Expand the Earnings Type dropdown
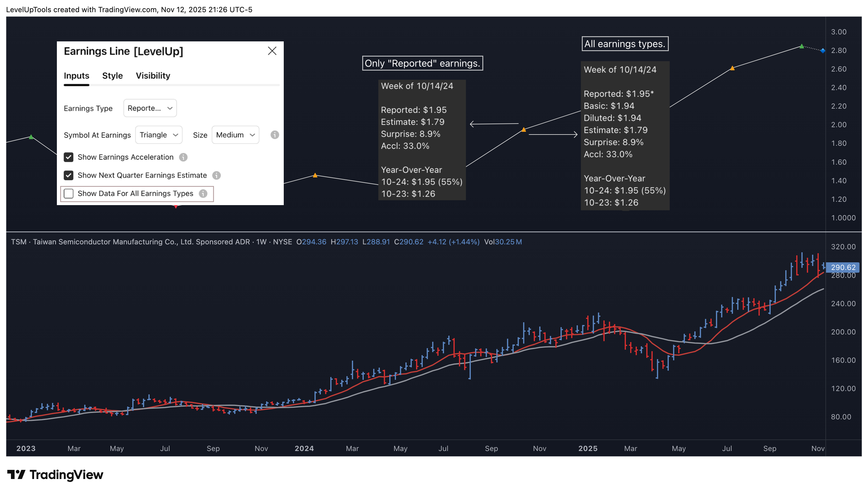 150,108
